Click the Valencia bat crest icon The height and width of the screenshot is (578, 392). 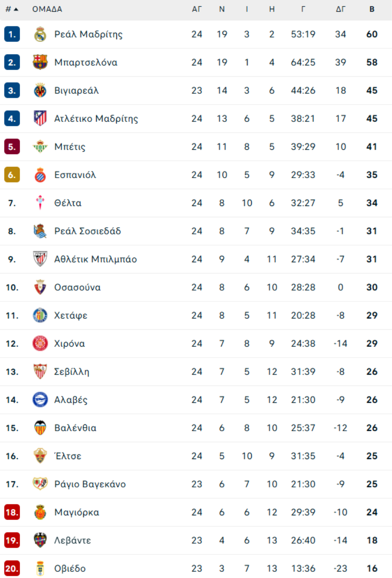tap(40, 428)
